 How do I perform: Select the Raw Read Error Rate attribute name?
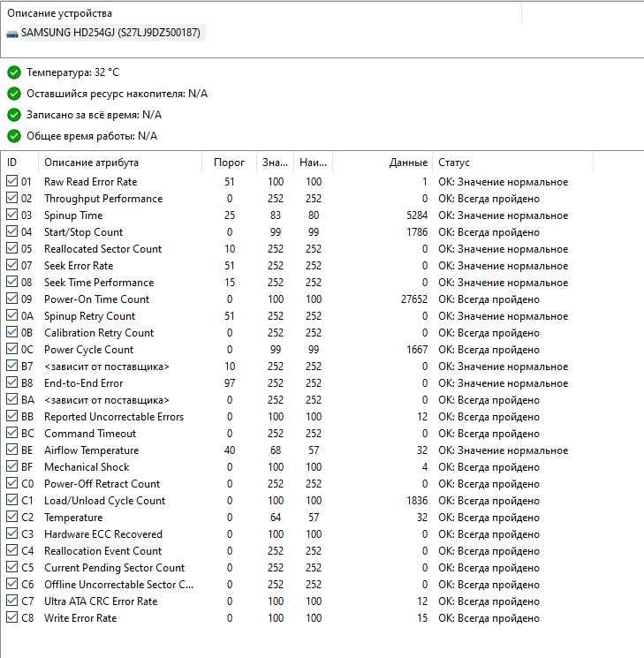(x=91, y=182)
